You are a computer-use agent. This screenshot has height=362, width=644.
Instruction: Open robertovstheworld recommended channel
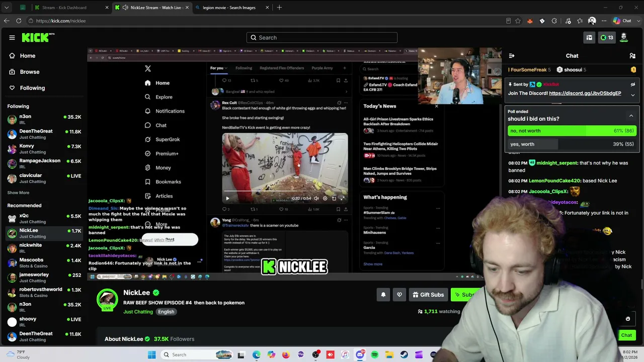(x=44, y=292)
